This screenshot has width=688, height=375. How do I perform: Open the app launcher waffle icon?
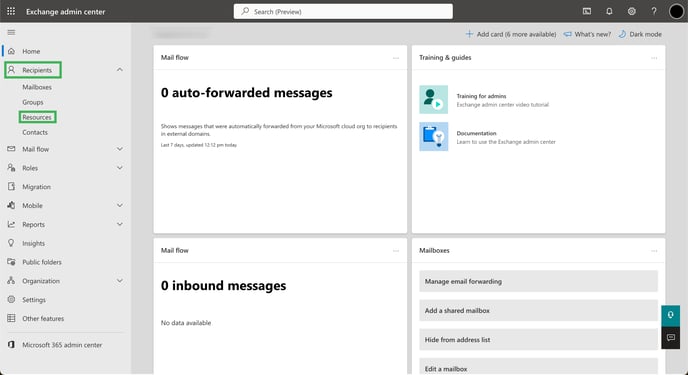[x=11, y=11]
